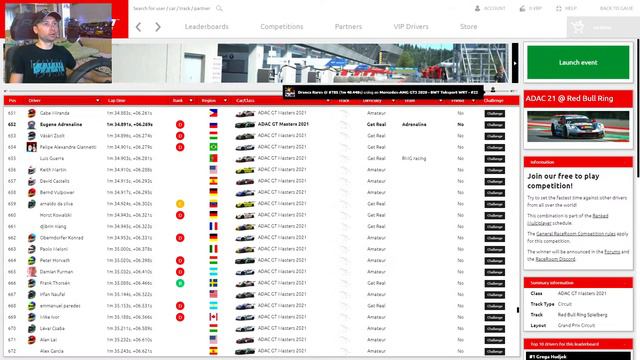This screenshot has height=360, width=640.
Task: Open the Region column filter dropdown
Action: [x=225, y=100]
